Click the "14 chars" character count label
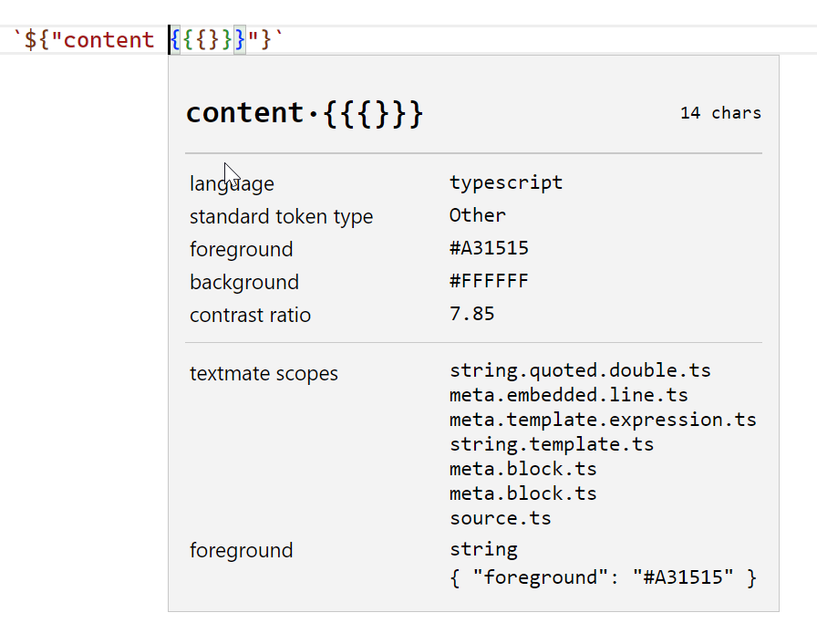The height and width of the screenshot is (644, 817). click(x=720, y=112)
